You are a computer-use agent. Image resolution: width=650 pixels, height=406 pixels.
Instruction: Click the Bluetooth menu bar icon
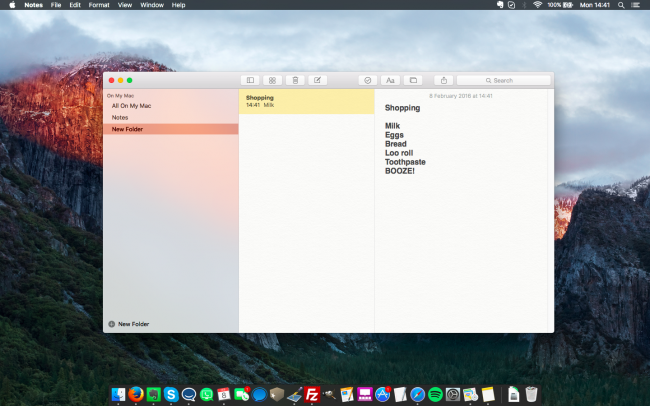click(x=524, y=5)
